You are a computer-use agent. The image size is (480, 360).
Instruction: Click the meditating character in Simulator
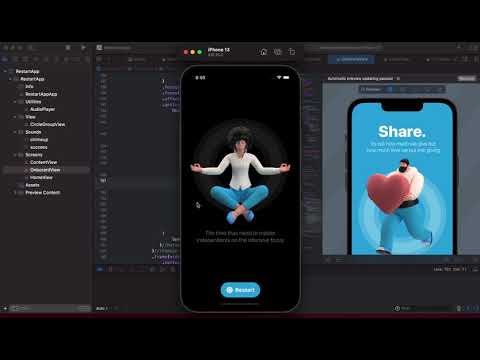pyautogui.click(x=240, y=175)
